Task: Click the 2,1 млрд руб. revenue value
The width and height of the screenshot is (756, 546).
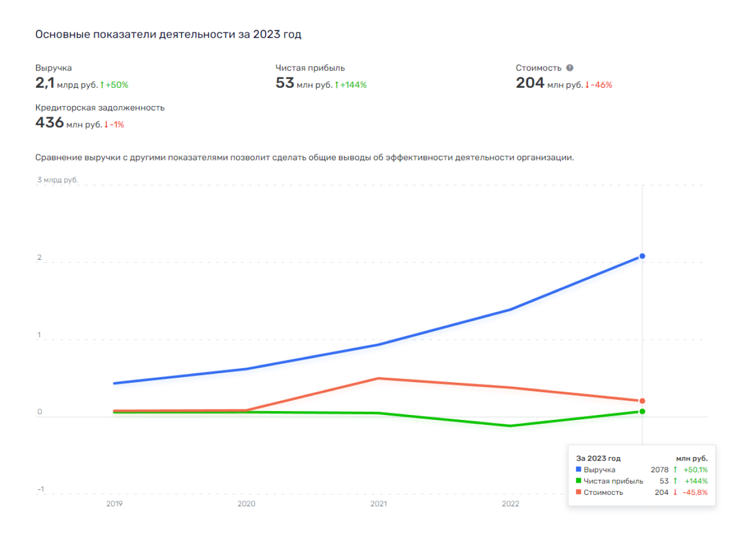Action: point(66,83)
